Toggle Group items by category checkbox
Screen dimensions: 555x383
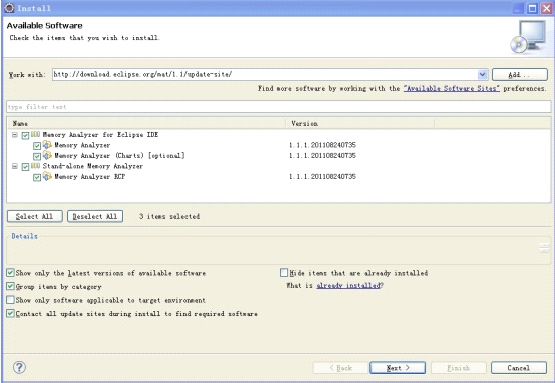click(10, 286)
